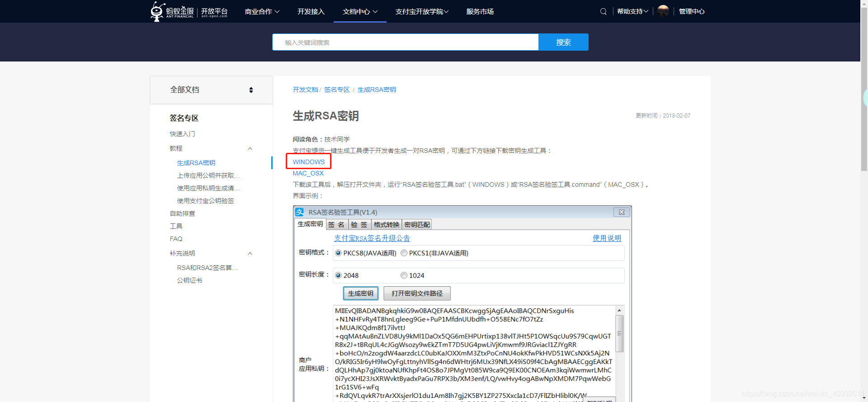Open 上传应用公钥并获取 sidebar item
868x402 pixels.
click(208, 175)
